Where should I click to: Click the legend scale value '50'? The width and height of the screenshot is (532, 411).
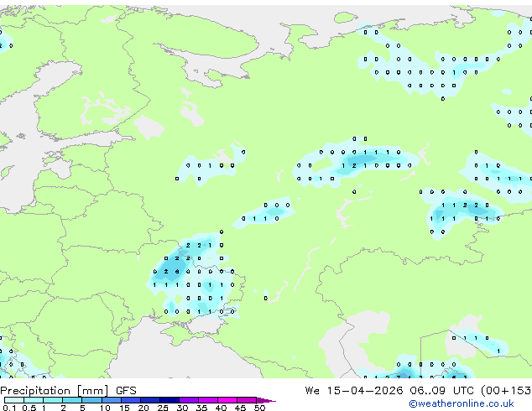click(x=259, y=408)
